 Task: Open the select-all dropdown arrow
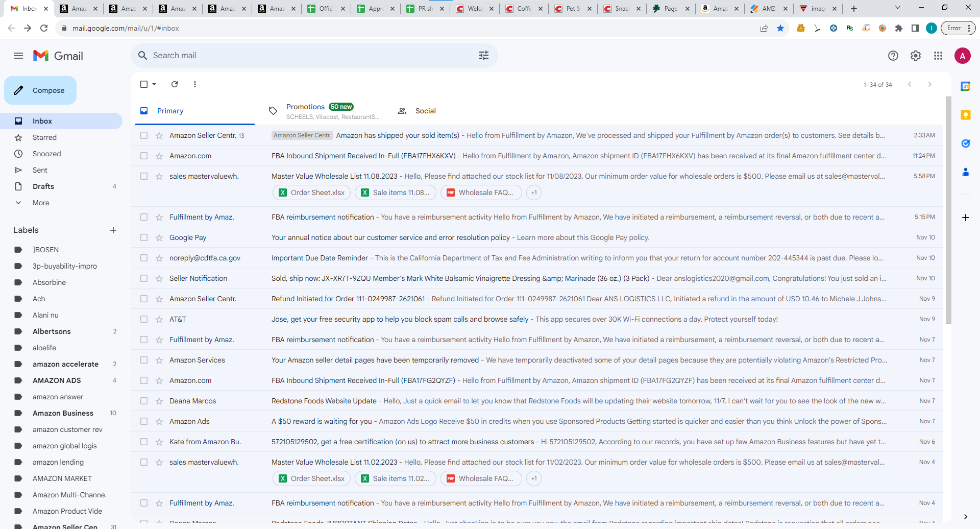tap(154, 84)
